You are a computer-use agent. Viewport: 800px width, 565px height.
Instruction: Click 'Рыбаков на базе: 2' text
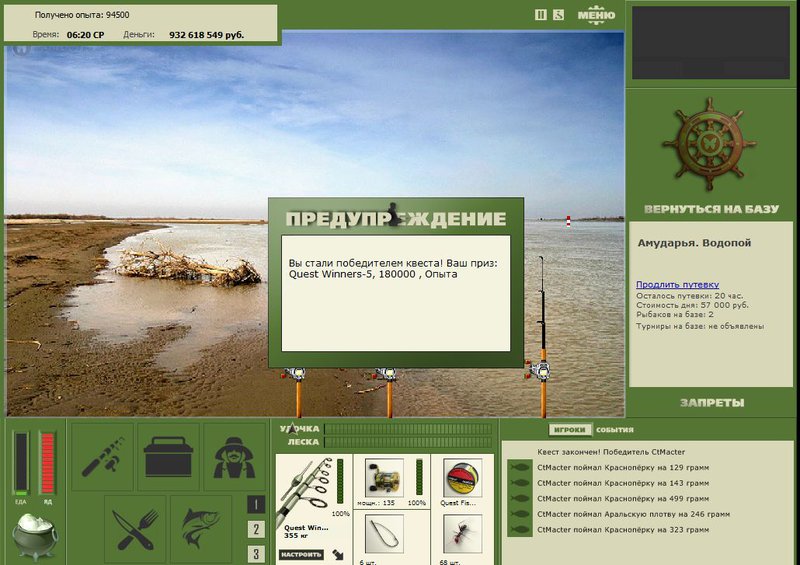[674, 314]
